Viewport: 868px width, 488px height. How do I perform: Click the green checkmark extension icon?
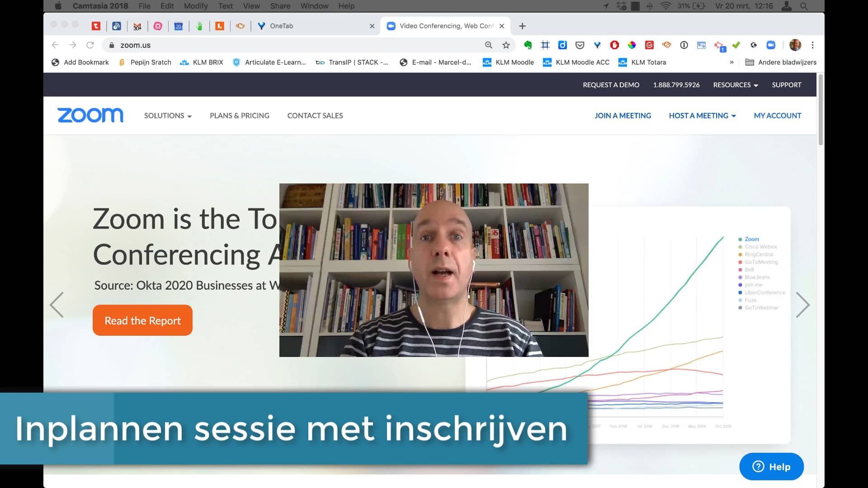click(x=736, y=45)
